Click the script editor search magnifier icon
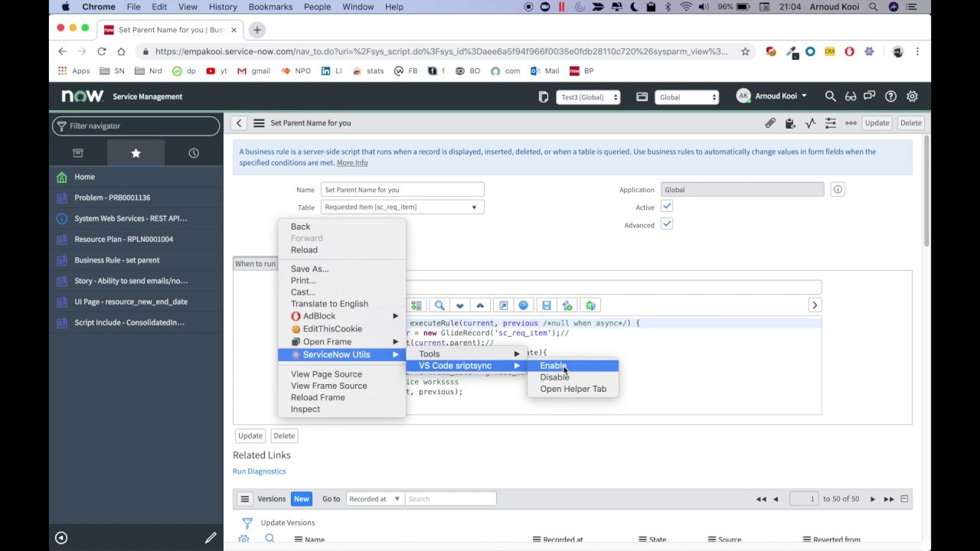Screen dimensions: 980x551 [x=439, y=305]
